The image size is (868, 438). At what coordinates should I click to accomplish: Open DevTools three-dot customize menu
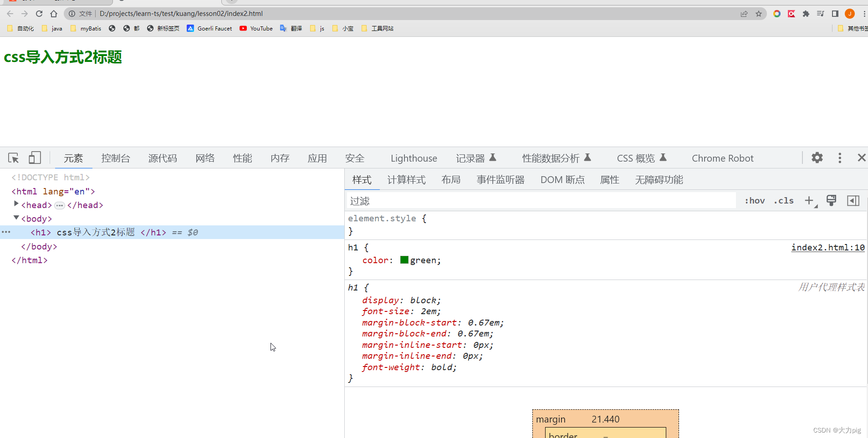pos(840,158)
